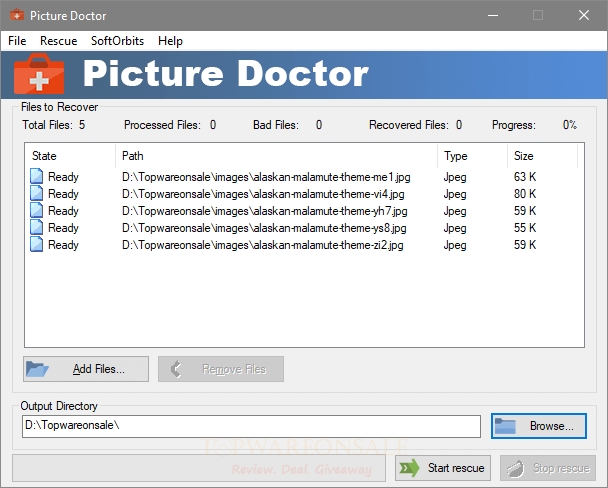Select path alaskan-malamute-theme-ys8.jpg row
The height and width of the screenshot is (488, 608).
click(x=264, y=228)
